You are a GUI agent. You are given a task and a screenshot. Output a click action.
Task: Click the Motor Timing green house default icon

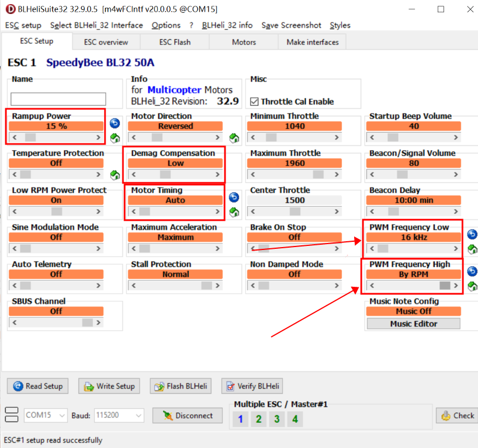[x=234, y=212]
